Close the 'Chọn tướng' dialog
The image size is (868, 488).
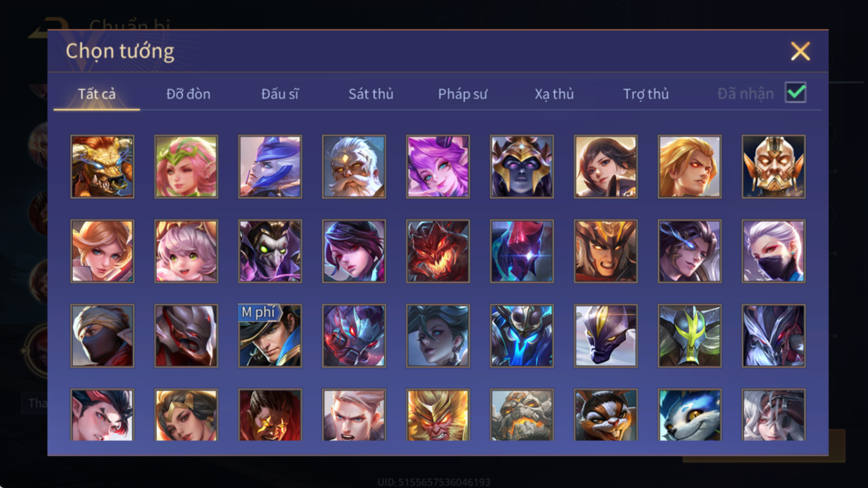(x=800, y=51)
